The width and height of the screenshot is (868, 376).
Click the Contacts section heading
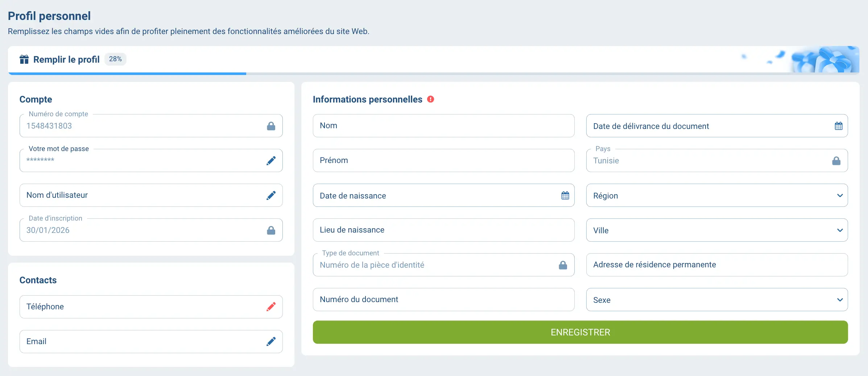pyautogui.click(x=38, y=280)
